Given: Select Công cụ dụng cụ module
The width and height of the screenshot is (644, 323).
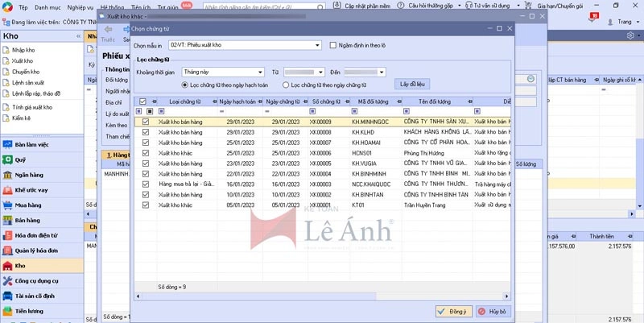Looking at the screenshot, I should (36, 280).
